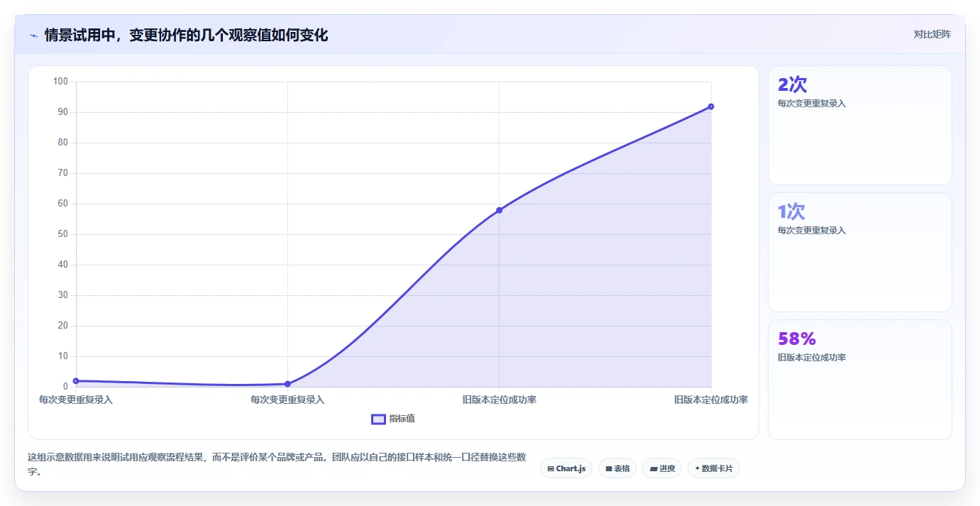This screenshot has height=506, width=980.
Task: Click the chart data point at value 2
Action: (76, 381)
